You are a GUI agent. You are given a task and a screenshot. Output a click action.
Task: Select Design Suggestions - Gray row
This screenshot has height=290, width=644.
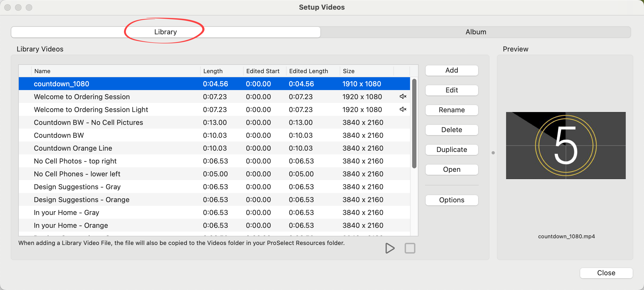(77, 187)
